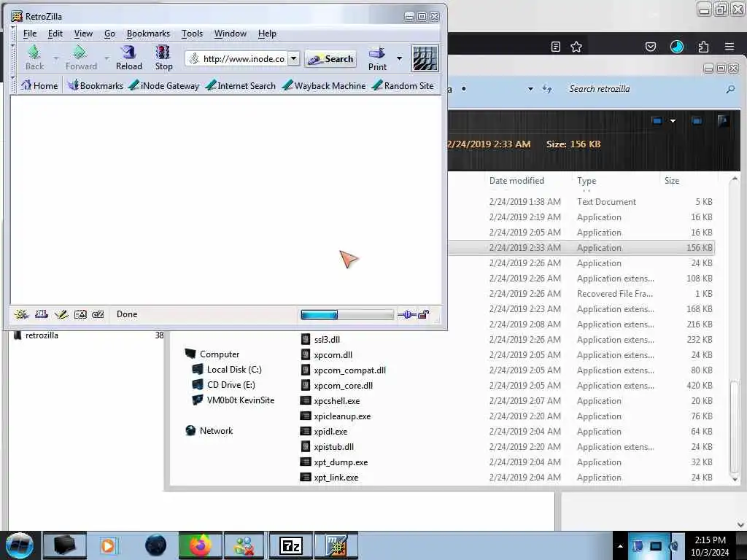Click Explorer search magnifier icon
The height and width of the screenshot is (560, 747).
[x=730, y=89]
